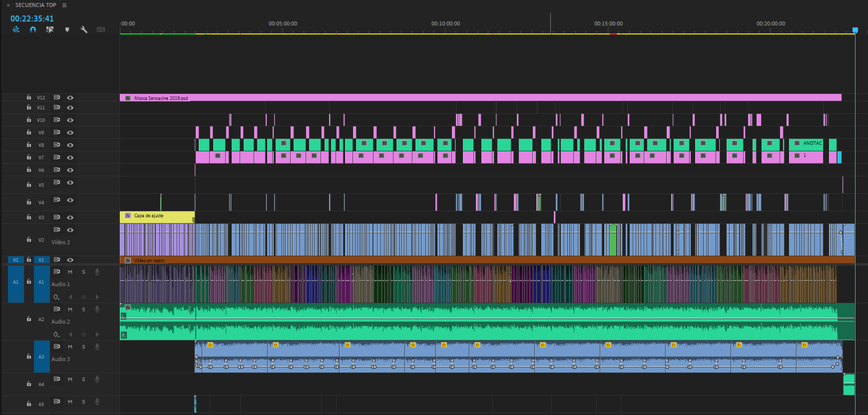Image resolution: width=868 pixels, height=415 pixels.
Task: Toggle sync lock on track V1
Action: [x=57, y=260]
